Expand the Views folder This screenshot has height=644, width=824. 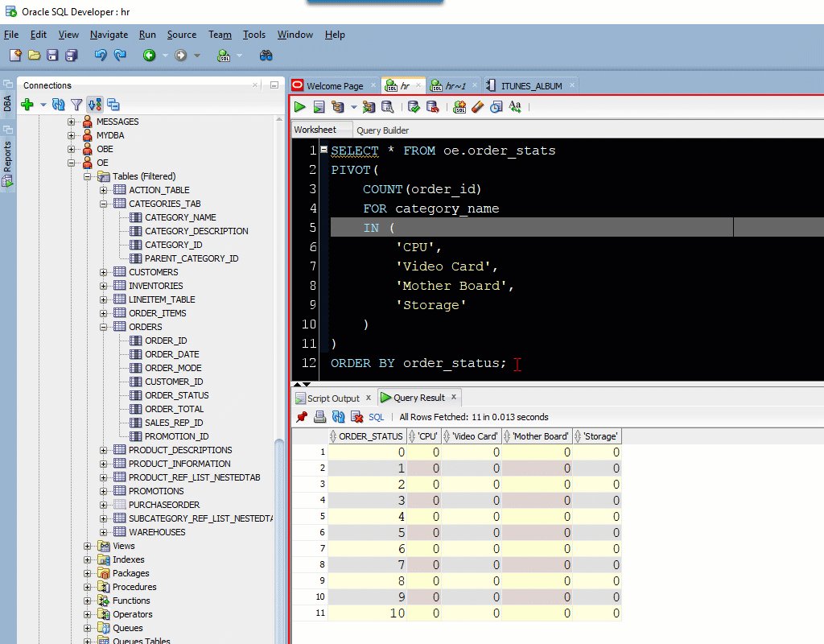(x=87, y=547)
